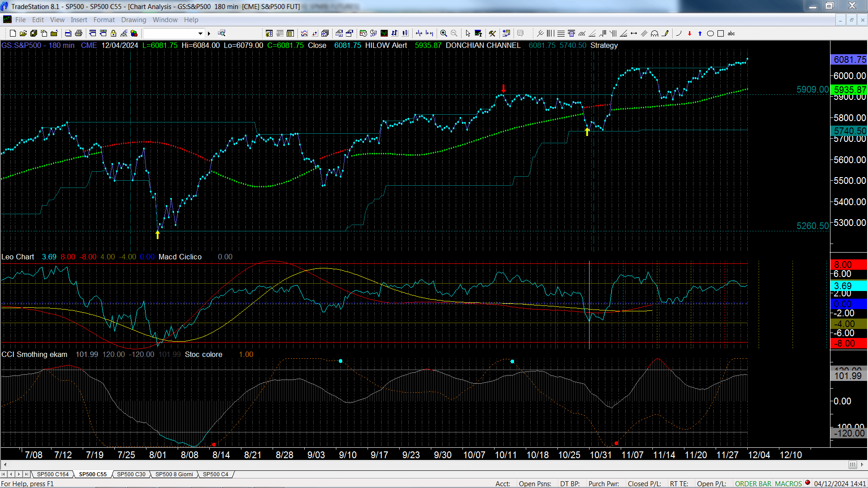The image size is (868, 488).
Task: Switch to the SP500 C30 tab
Action: tap(131, 474)
